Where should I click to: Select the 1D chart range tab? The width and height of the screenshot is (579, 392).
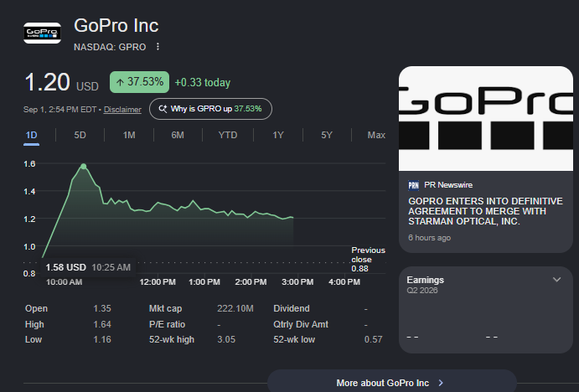(31, 135)
